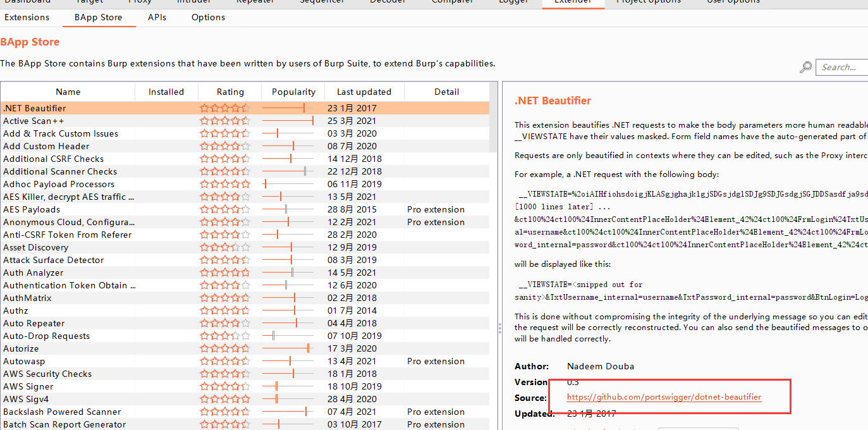Select the AWS Signer extension

coord(245,386)
